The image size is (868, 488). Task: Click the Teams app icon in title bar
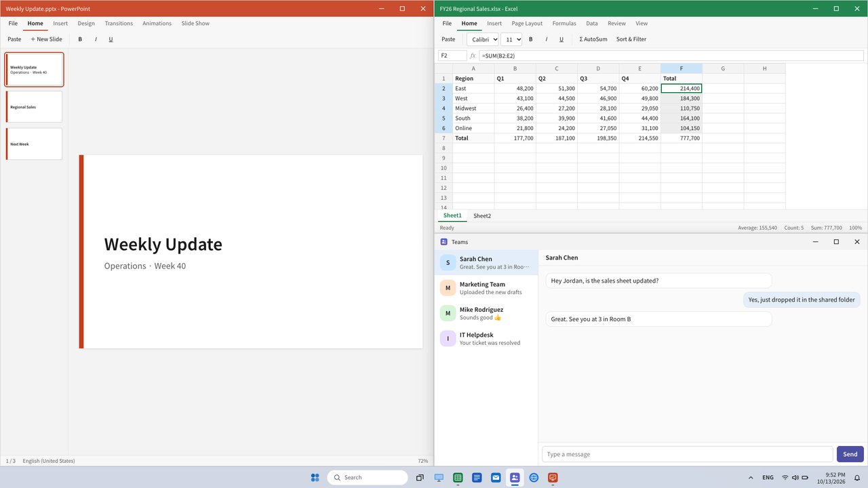pos(443,242)
